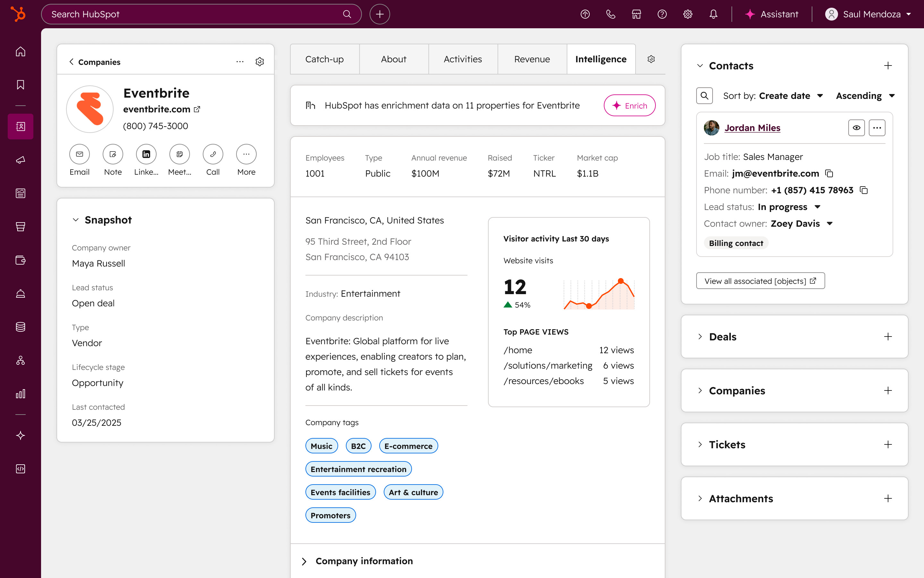Open the Marketing megaphone icon in sidebar
924x578 pixels.
tap(21, 160)
